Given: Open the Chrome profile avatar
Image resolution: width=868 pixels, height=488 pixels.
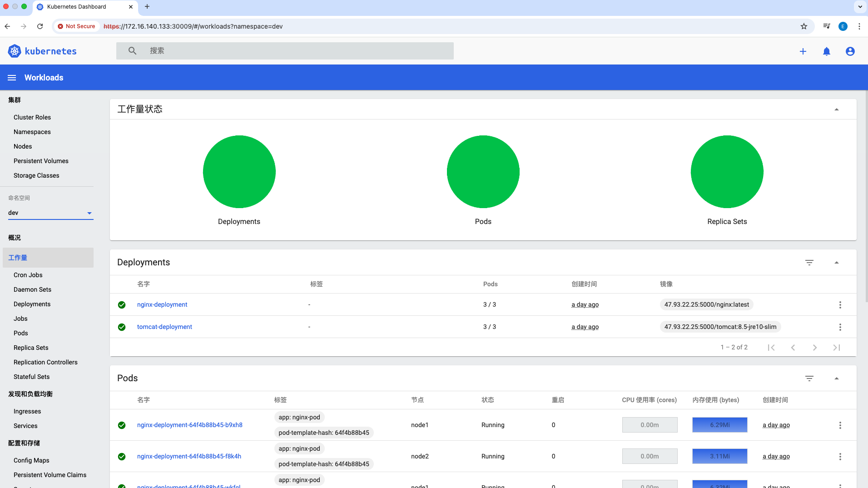Looking at the screenshot, I should tap(843, 26).
